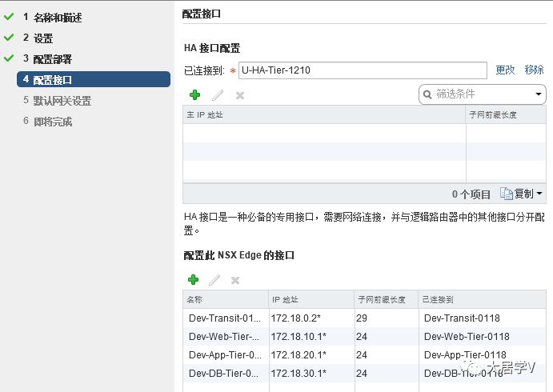Click the filter magnifier search icon
This screenshot has height=392, width=553.
coord(427,94)
